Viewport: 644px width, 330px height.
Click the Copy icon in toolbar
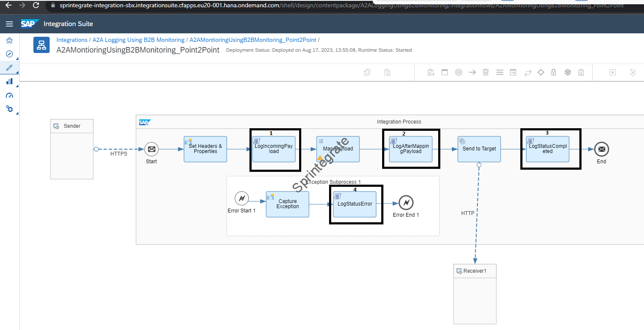[x=367, y=72]
